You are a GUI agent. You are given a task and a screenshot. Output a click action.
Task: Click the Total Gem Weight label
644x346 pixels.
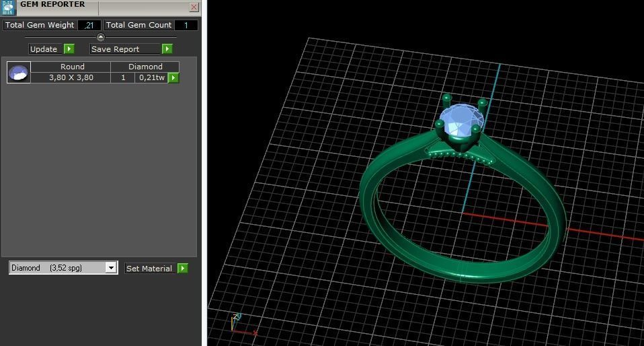coord(40,25)
